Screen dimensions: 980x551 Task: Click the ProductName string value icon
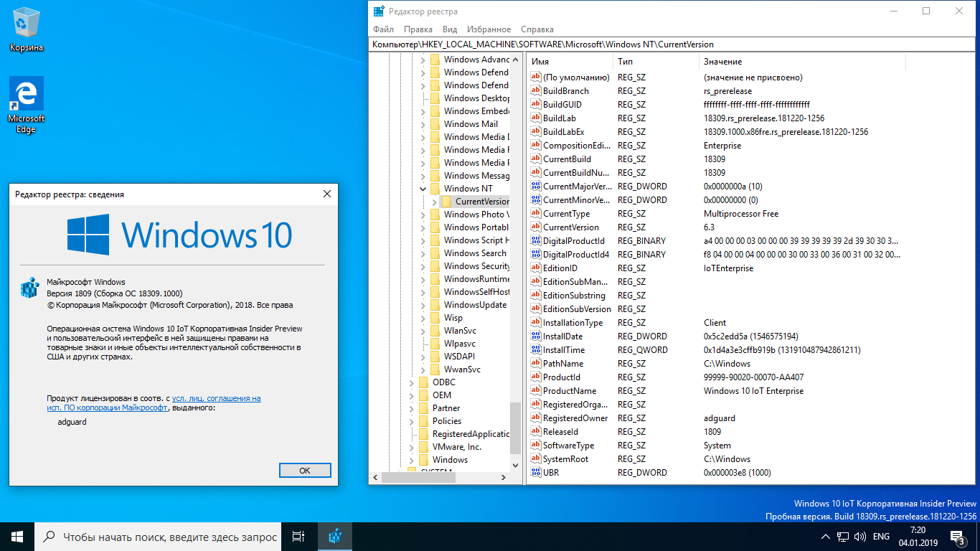click(x=536, y=390)
